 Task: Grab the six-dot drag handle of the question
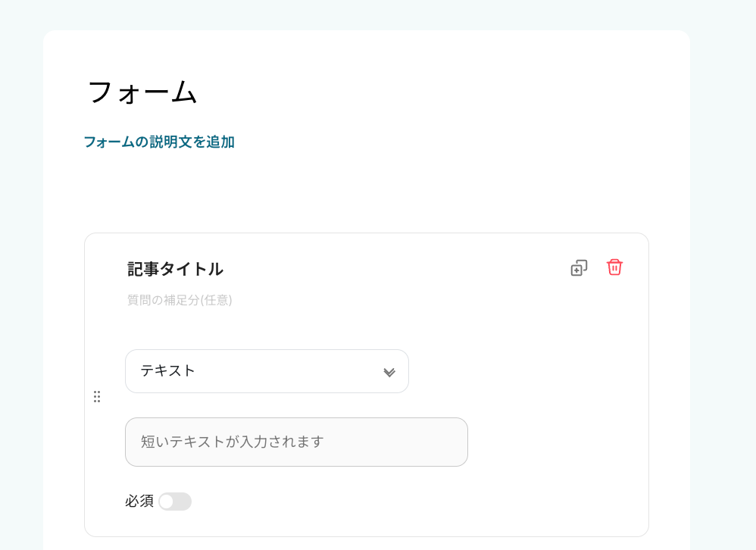pos(97,397)
